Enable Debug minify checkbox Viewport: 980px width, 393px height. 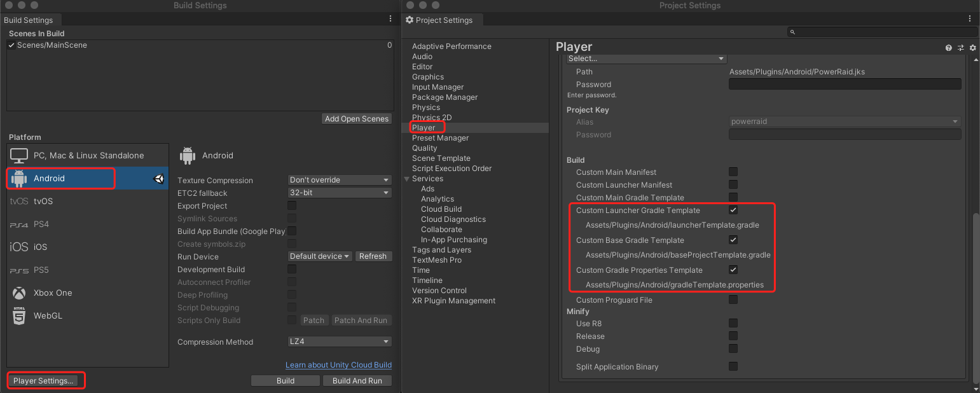[733, 348]
